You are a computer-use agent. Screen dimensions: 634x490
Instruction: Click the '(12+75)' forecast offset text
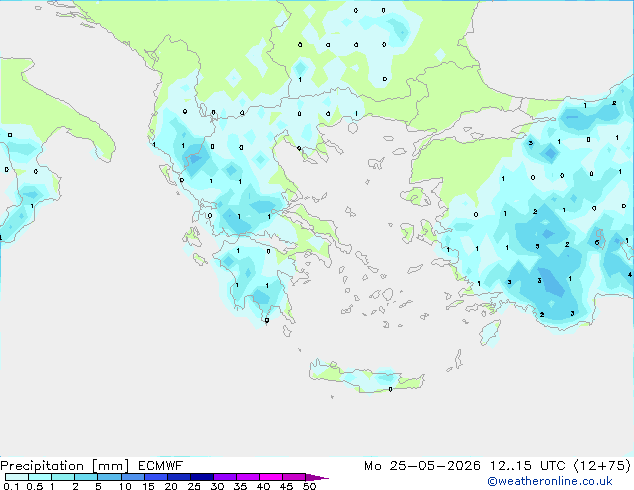tap(602, 466)
